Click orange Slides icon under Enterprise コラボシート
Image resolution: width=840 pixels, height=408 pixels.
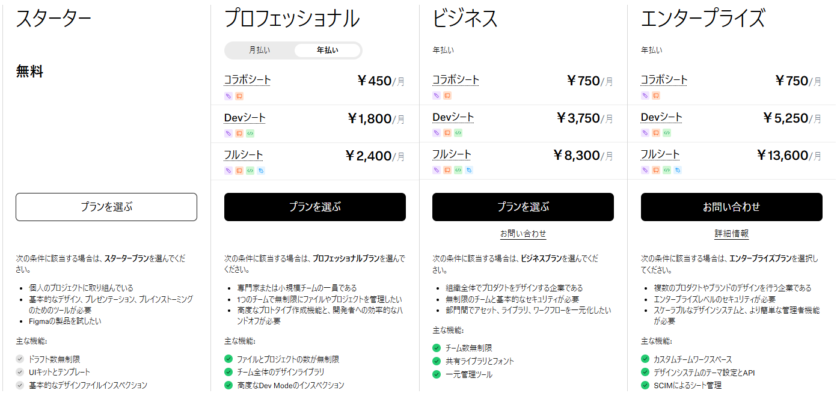(x=655, y=96)
